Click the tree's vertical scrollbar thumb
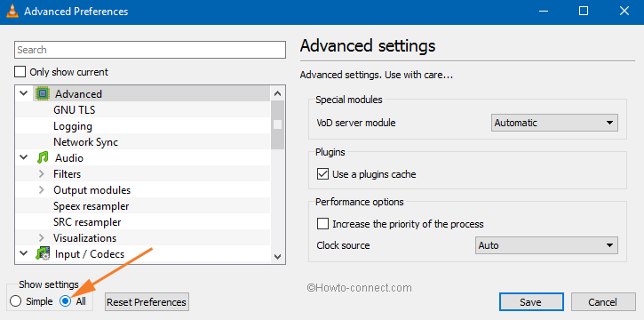 coord(278,124)
